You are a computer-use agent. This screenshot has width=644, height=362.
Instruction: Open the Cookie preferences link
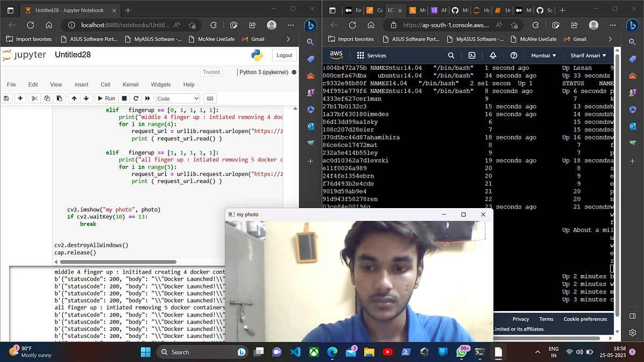(x=585, y=319)
